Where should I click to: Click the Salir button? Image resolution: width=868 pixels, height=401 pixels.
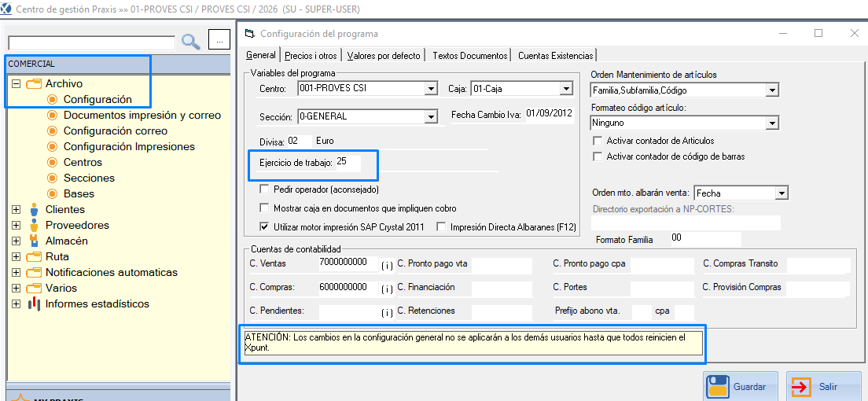(824, 387)
